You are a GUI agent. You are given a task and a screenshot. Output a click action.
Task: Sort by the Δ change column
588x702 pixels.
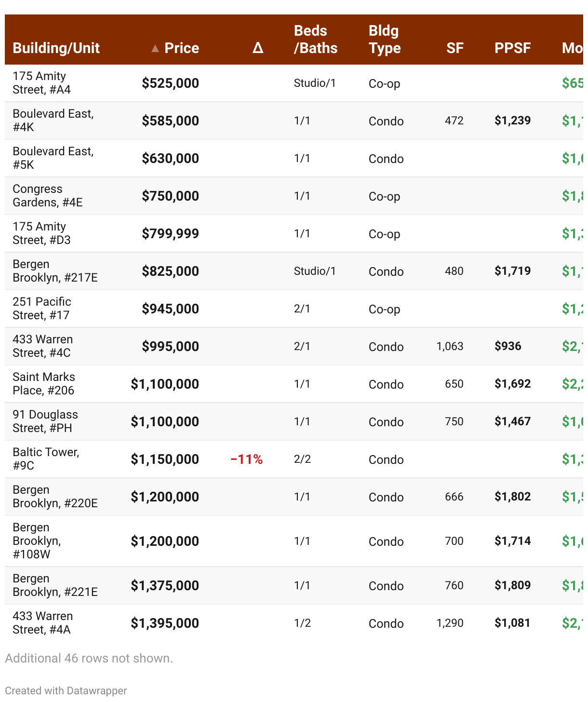click(x=258, y=48)
